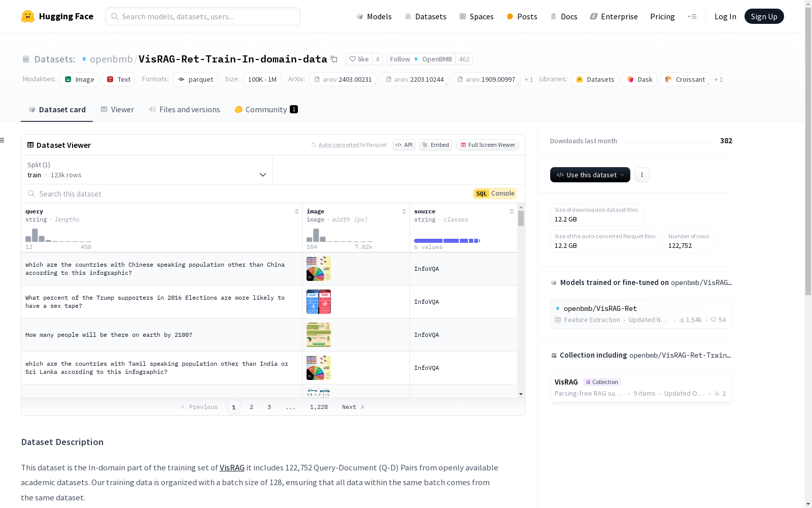Select the Text modality tag
Viewport: 812px width, 508px height.
point(119,79)
